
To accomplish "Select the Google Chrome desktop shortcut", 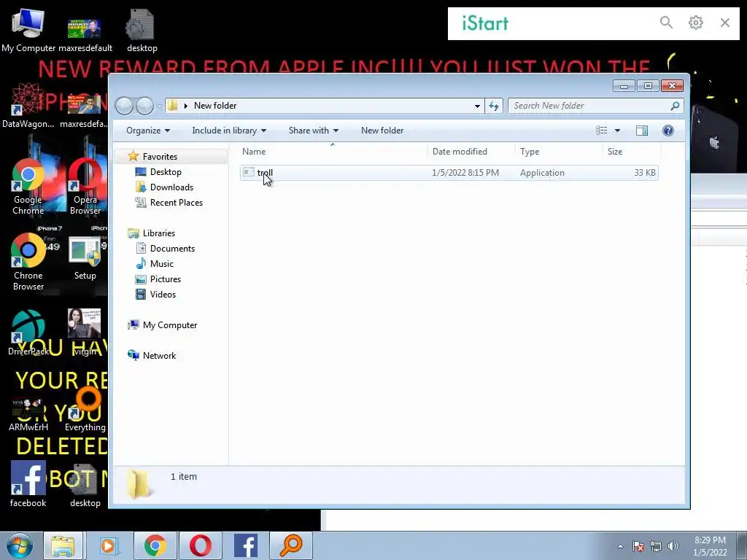I will pos(28,187).
